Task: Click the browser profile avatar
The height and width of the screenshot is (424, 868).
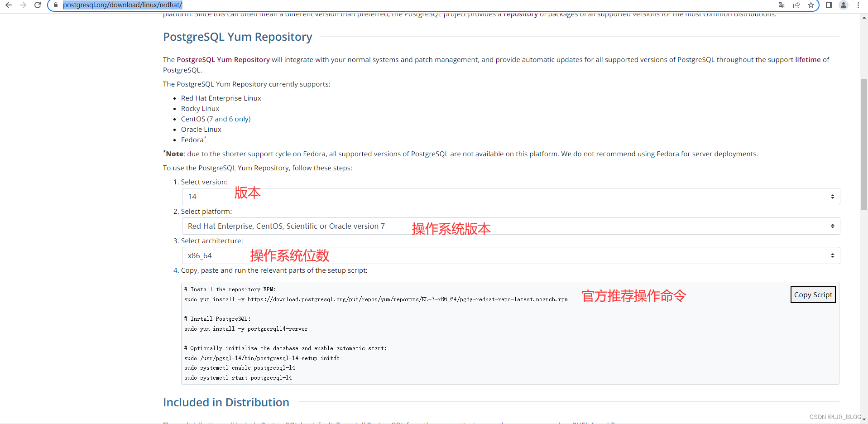Action: (x=843, y=5)
